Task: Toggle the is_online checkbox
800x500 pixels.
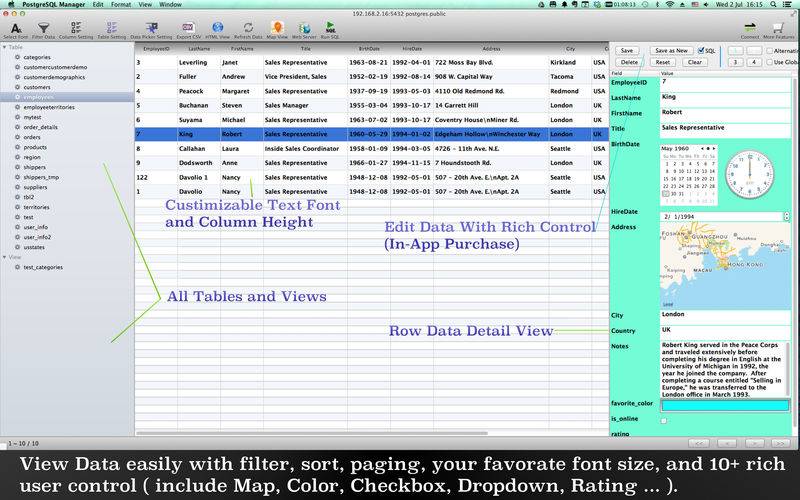Action: coord(663,421)
